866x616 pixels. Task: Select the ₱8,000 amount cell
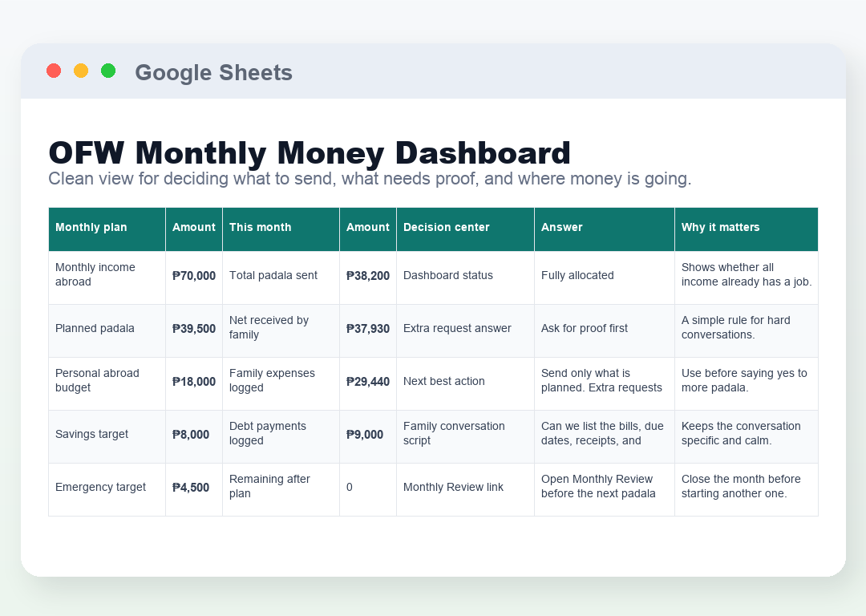point(194,437)
